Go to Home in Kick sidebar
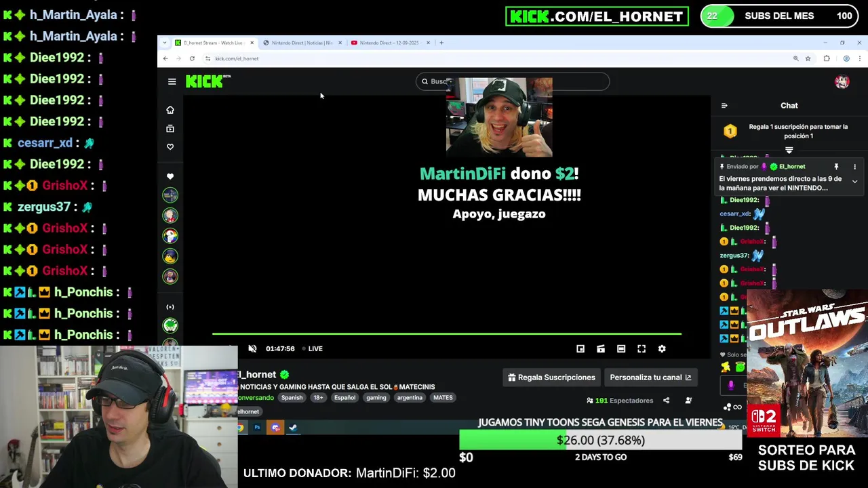Image resolution: width=868 pixels, height=488 pixels. point(170,110)
